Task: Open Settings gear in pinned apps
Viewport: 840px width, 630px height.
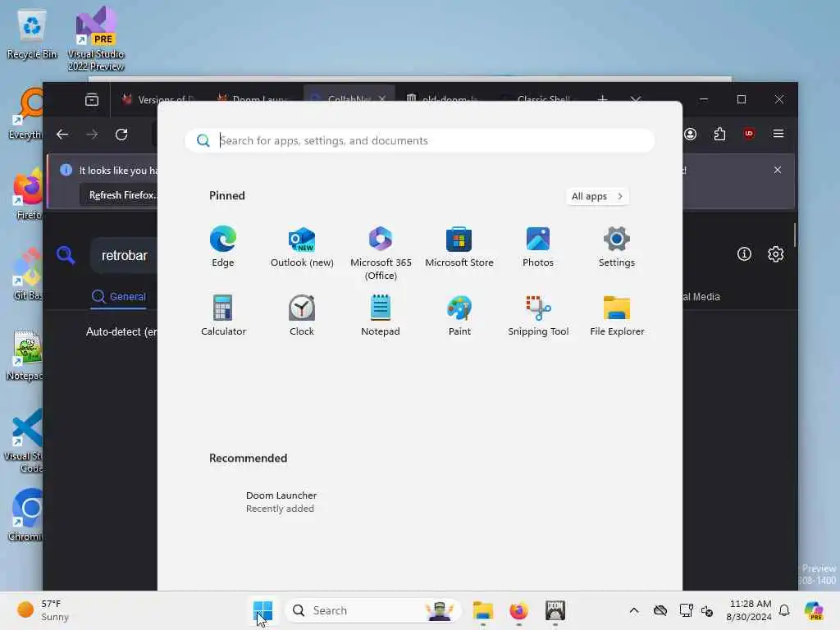Action: point(617,246)
